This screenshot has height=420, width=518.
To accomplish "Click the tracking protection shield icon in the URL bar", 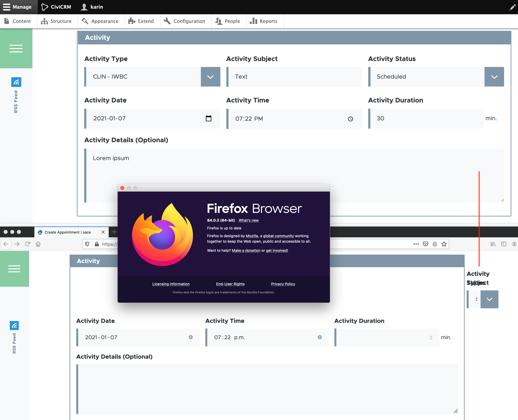I will 87,244.
